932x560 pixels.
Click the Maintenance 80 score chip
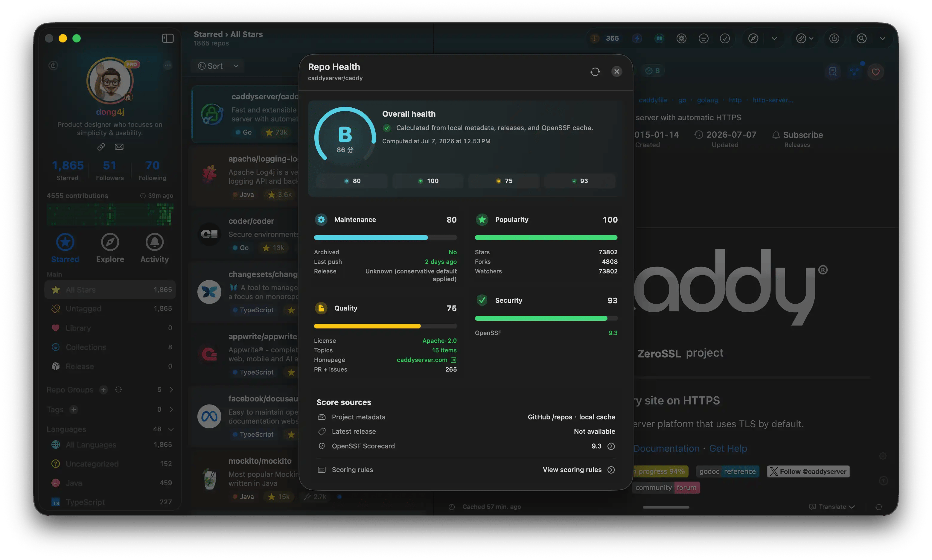point(352,181)
